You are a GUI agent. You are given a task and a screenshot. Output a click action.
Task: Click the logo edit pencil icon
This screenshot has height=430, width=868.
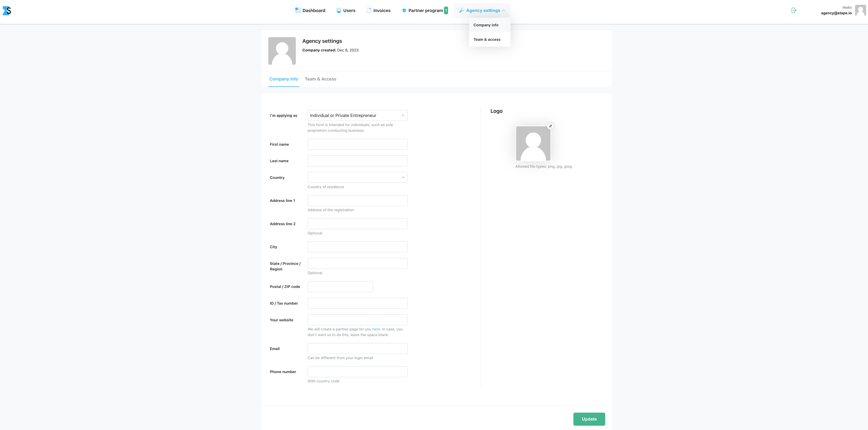tap(550, 126)
